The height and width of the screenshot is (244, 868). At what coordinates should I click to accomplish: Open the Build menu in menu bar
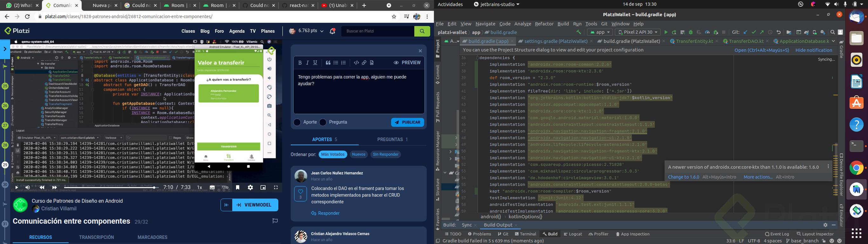[563, 24]
